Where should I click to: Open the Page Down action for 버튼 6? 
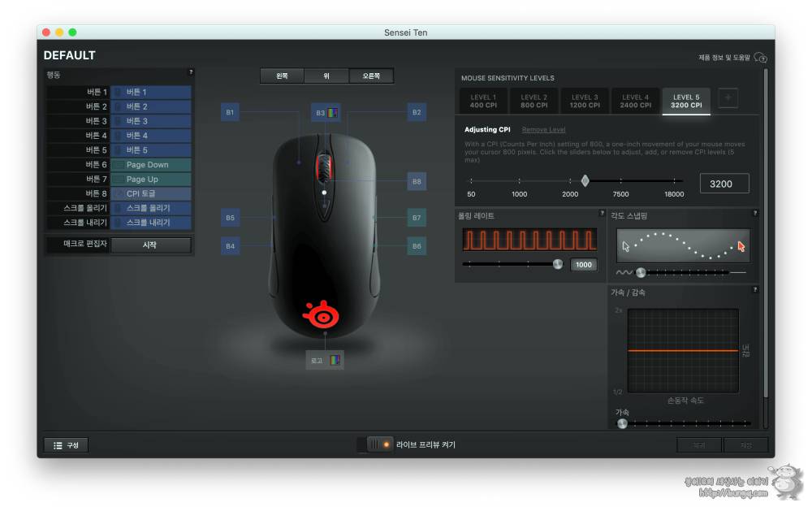coord(151,164)
